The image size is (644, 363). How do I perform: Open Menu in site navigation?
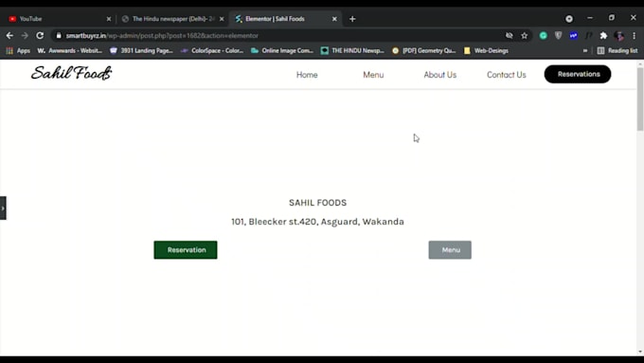point(373,75)
